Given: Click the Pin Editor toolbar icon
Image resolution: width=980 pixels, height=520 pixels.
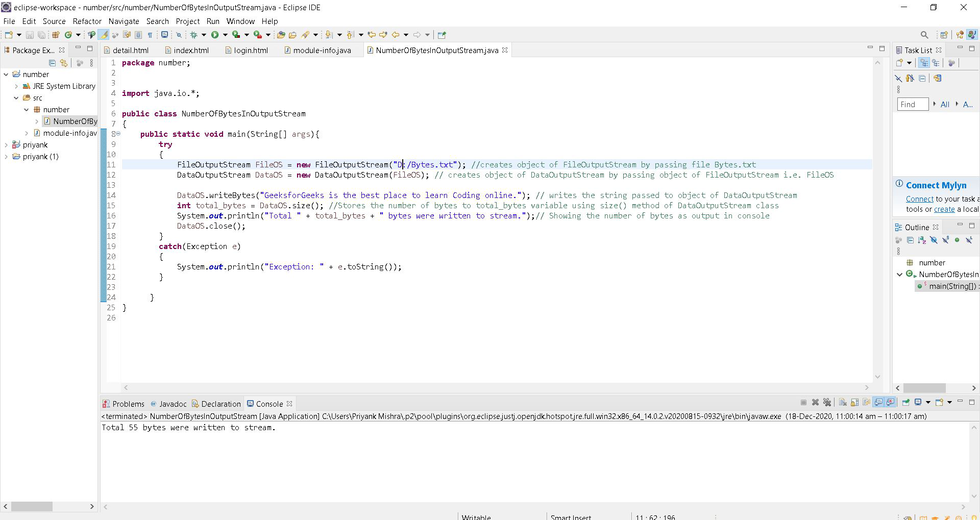Looking at the screenshot, I should coord(442,35).
